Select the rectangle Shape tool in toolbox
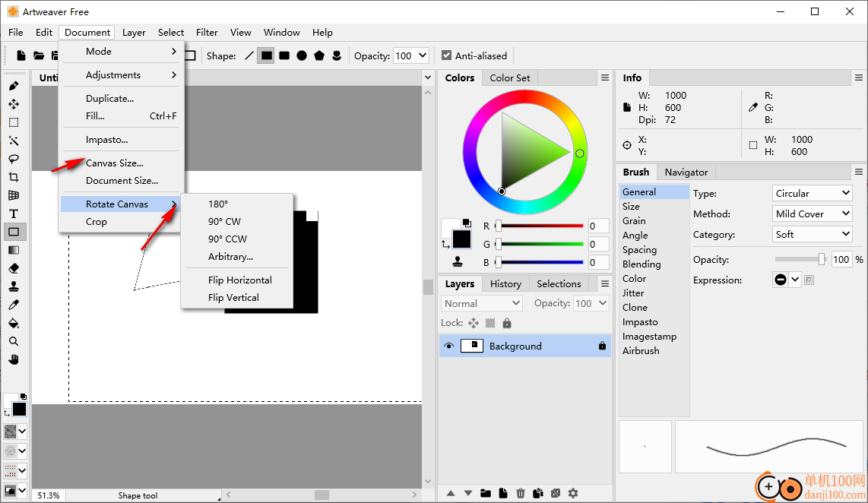Viewport: 868px width, 503px height. pos(14,232)
